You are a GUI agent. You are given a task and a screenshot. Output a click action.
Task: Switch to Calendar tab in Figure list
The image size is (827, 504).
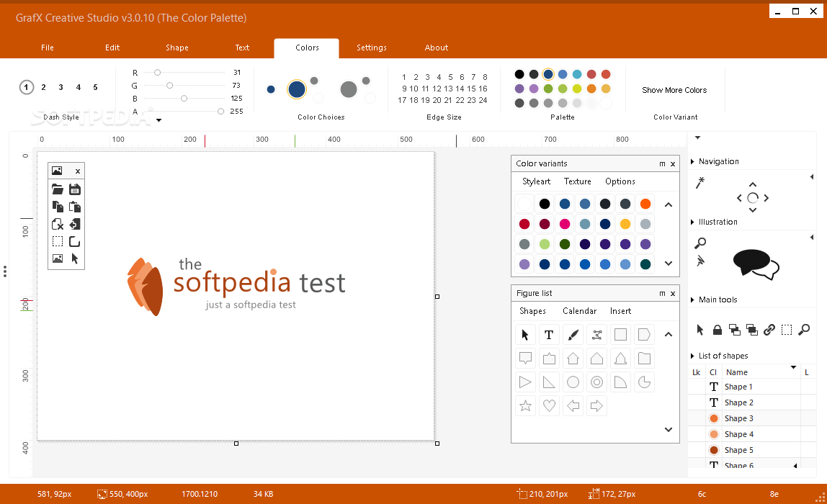pos(580,311)
